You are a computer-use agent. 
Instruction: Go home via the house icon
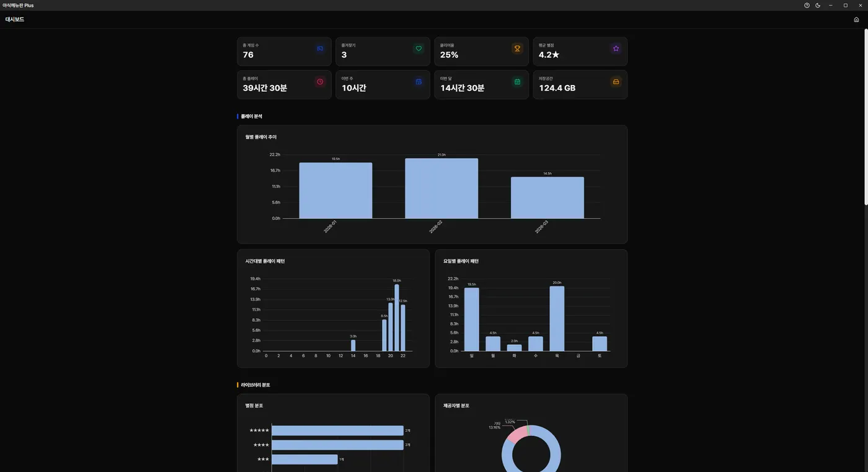(x=856, y=20)
